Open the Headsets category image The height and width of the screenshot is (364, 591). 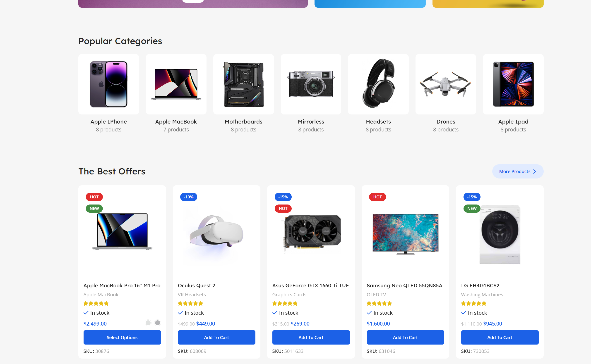pyautogui.click(x=378, y=84)
